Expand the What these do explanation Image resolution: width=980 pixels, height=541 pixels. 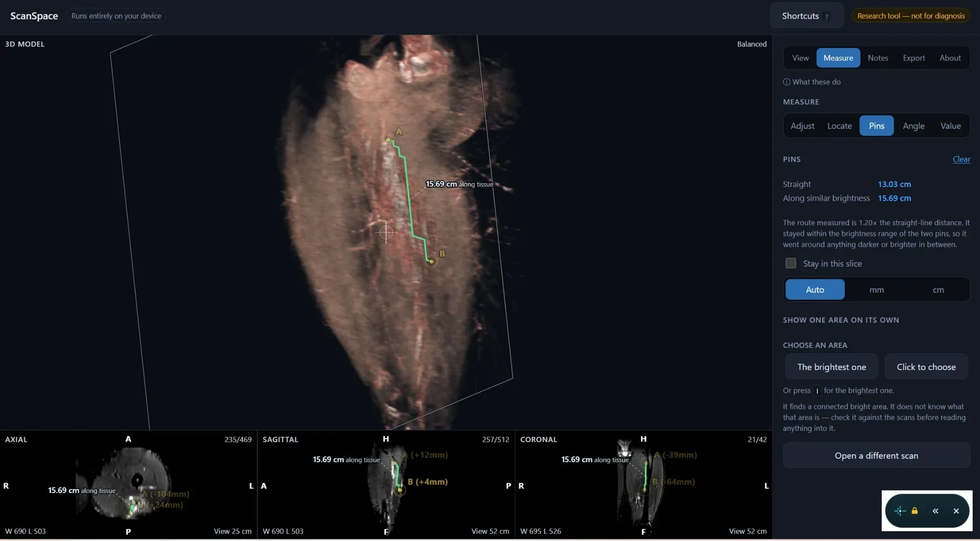pyautogui.click(x=812, y=82)
